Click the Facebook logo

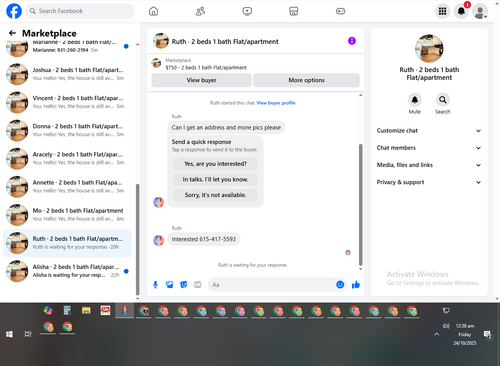pos(14,11)
